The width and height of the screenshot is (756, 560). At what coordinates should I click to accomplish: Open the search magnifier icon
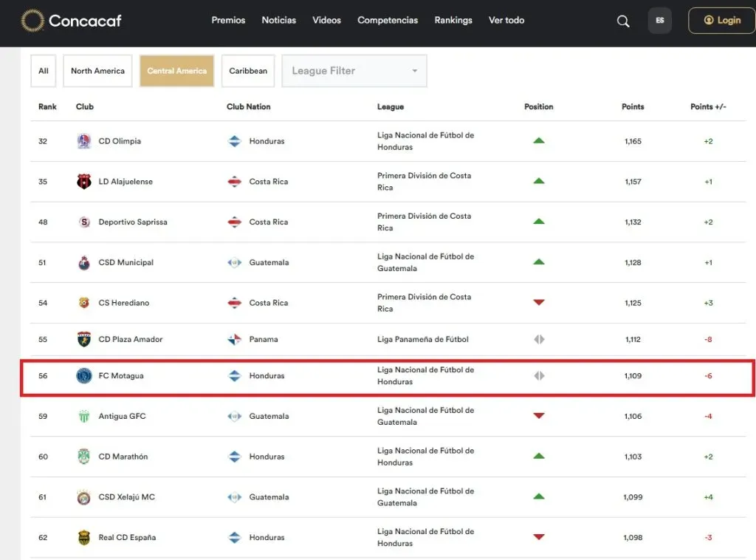click(623, 21)
